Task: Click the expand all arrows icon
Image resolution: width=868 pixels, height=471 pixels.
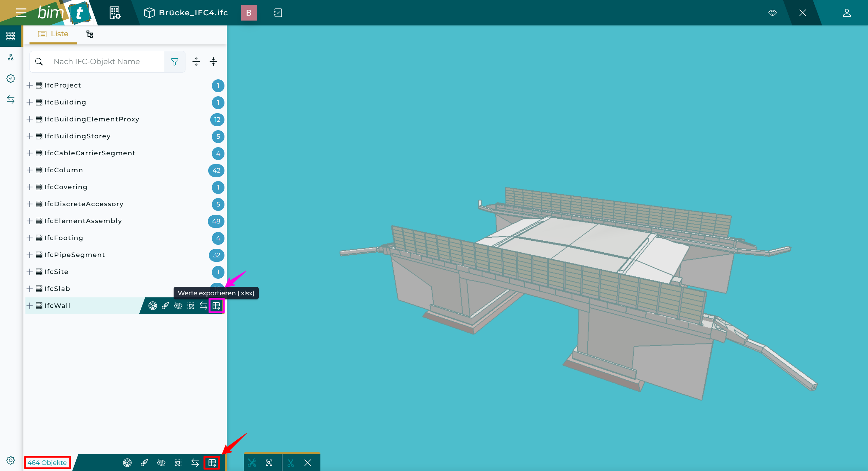Action: (x=196, y=62)
